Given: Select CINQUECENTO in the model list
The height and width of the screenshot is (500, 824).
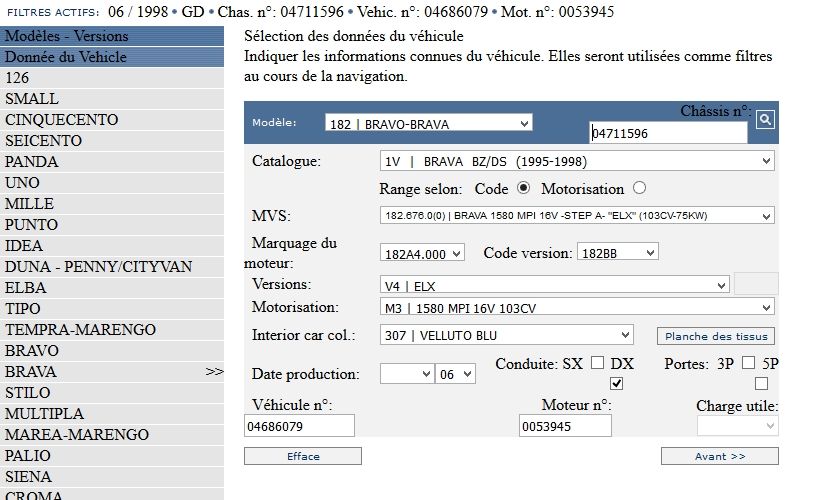Looking at the screenshot, I should (112, 120).
